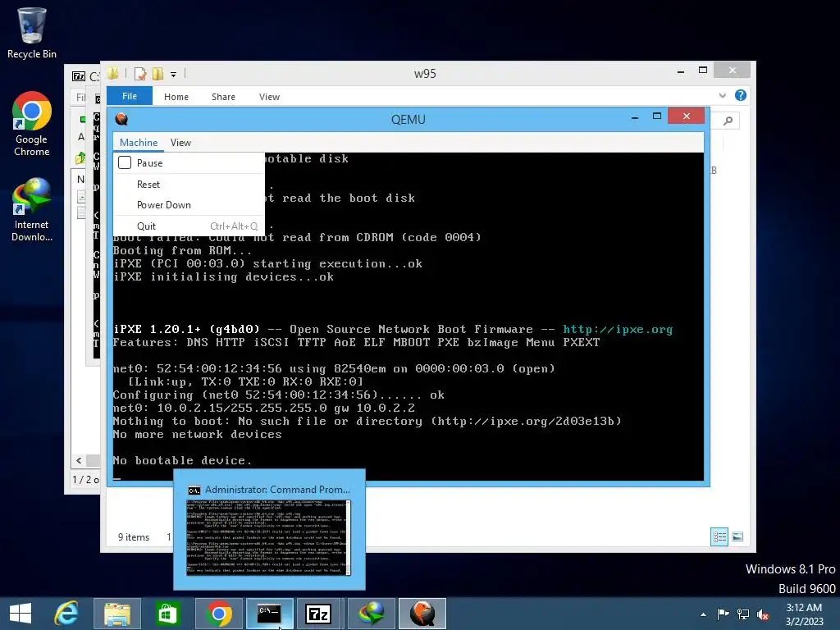Open the taskbar clock and date

point(804,614)
